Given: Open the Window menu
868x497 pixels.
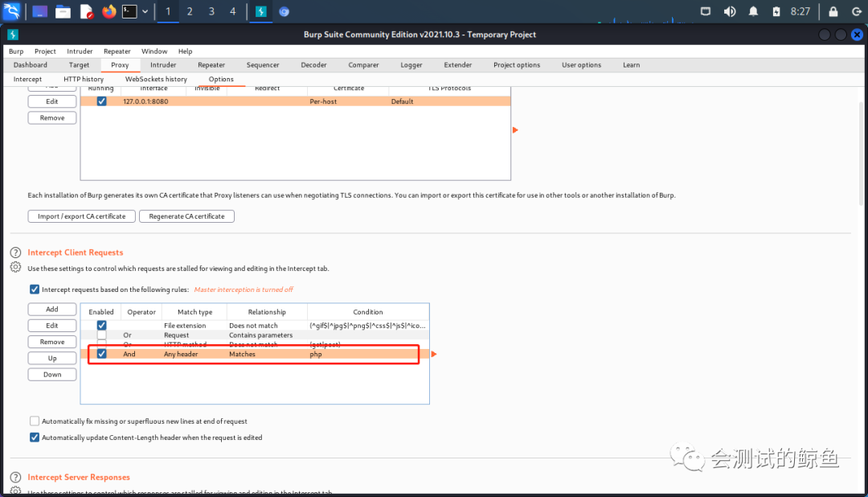Looking at the screenshot, I should [x=154, y=51].
